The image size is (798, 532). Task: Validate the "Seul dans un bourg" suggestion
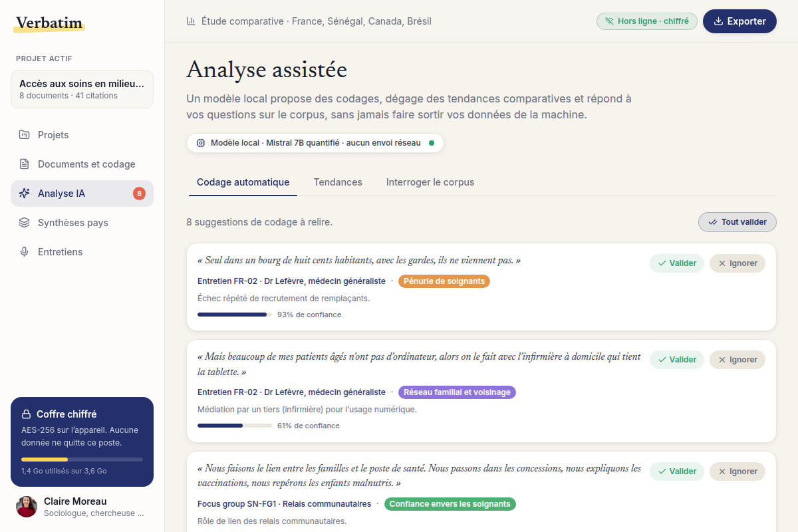(x=676, y=263)
